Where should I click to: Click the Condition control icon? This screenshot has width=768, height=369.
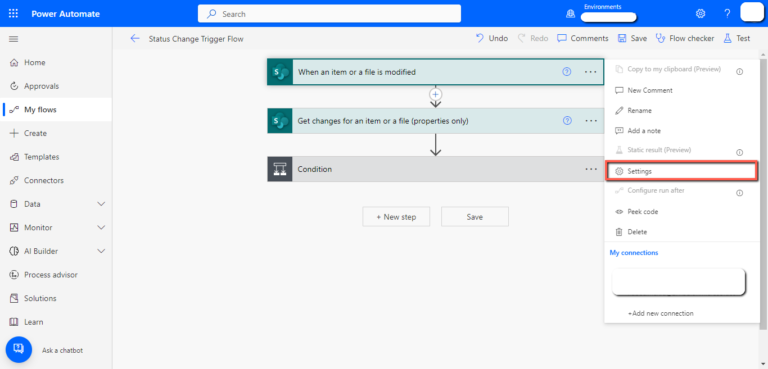point(280,169)
